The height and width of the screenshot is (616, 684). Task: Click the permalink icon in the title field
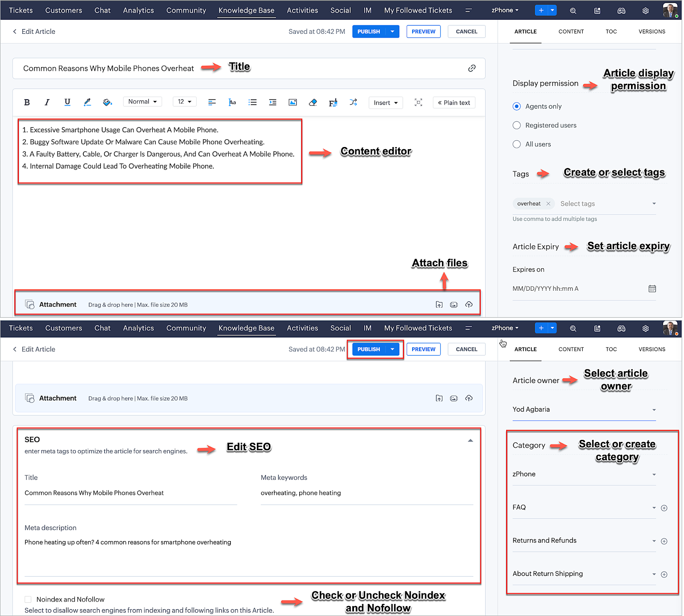(x=472, y=68)
